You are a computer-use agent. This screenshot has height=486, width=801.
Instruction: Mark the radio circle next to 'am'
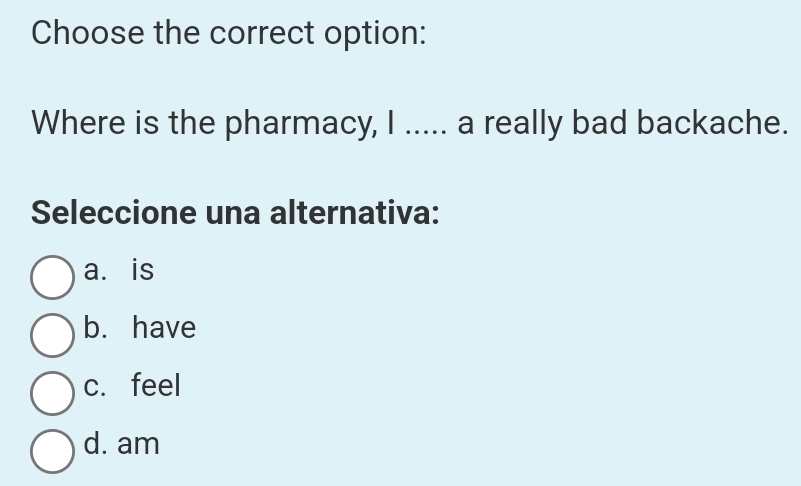[53, 450]
